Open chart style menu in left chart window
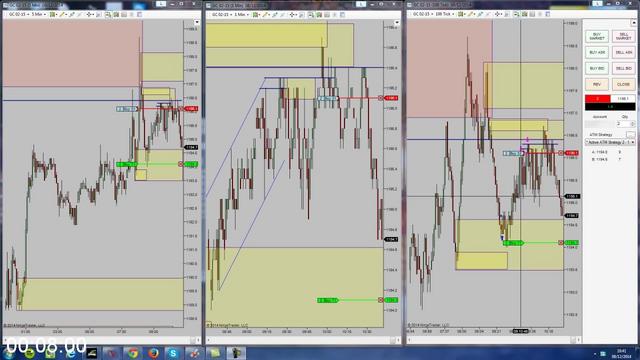The width and height of the screenshot is (640, 360). pyautogui.click(x=53, y=14)
